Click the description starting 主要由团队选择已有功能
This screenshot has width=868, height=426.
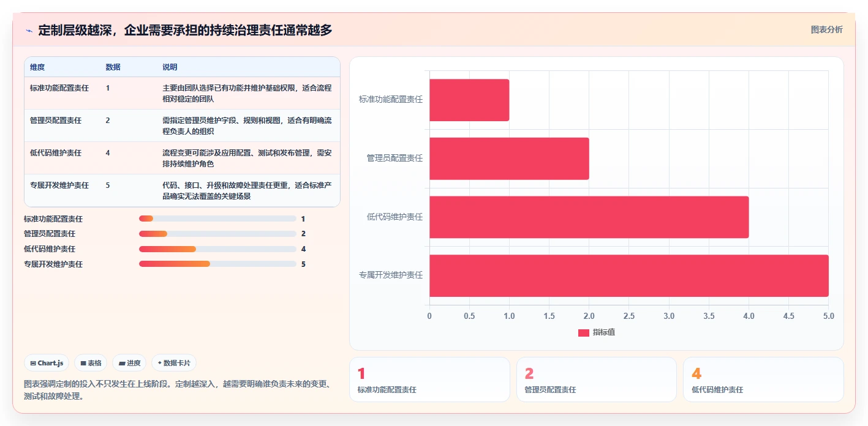pyautogui.click(x=247, y=94)
